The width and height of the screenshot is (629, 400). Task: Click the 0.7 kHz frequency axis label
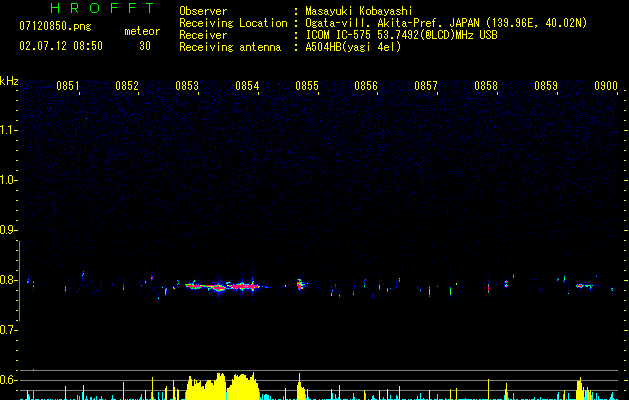[x=7, y=330]
